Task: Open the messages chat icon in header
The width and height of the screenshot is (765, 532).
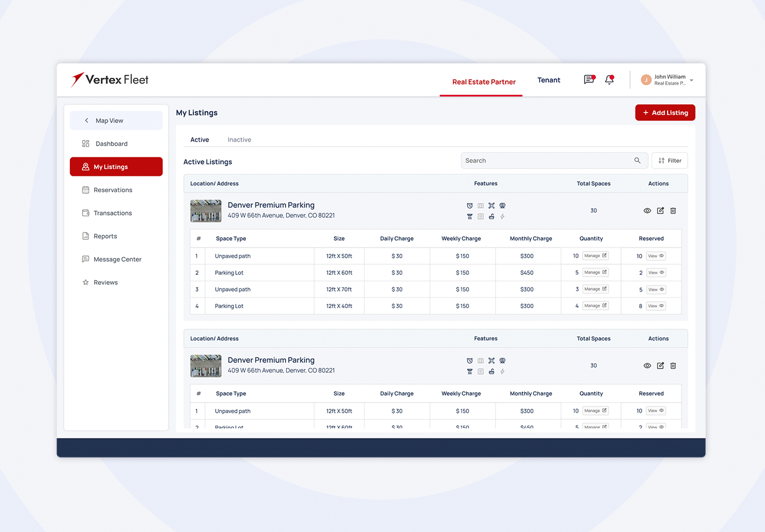Action: [589, 80]
